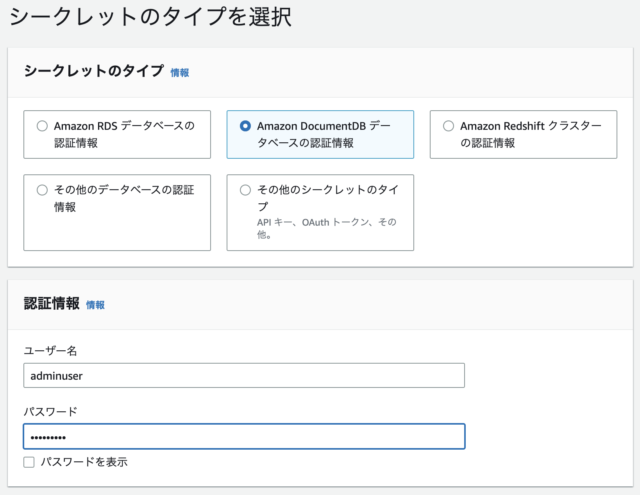This screenshot has height=495, width=640.
Task: Choose その他のシークレットのタイプ radio option
Action: click(245, 190)
